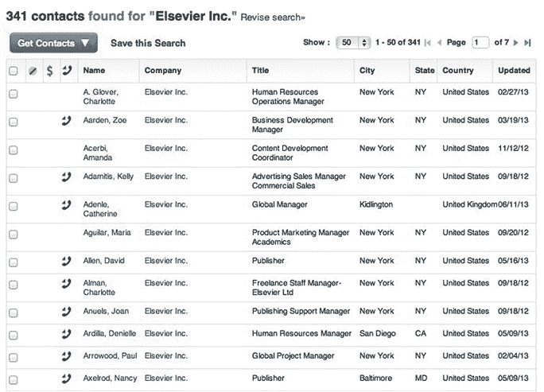The image size is (544, 392).
Task: Click phone icon for Ardilla, Denielle
Action: (x=66, y=334)
